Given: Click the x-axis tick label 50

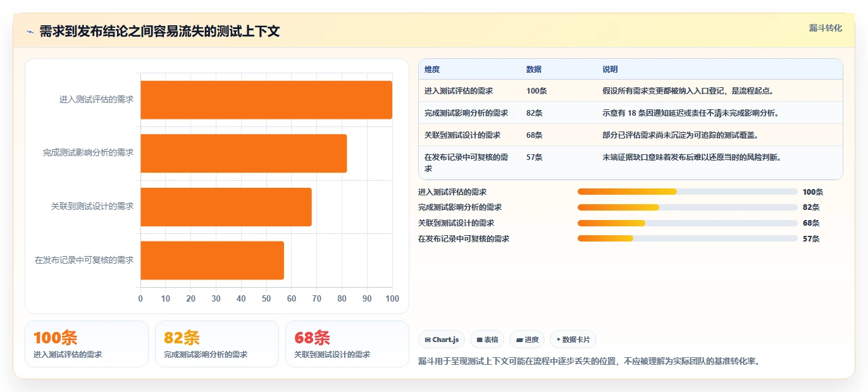Looking at the screenshot, I should click(266, 298).
